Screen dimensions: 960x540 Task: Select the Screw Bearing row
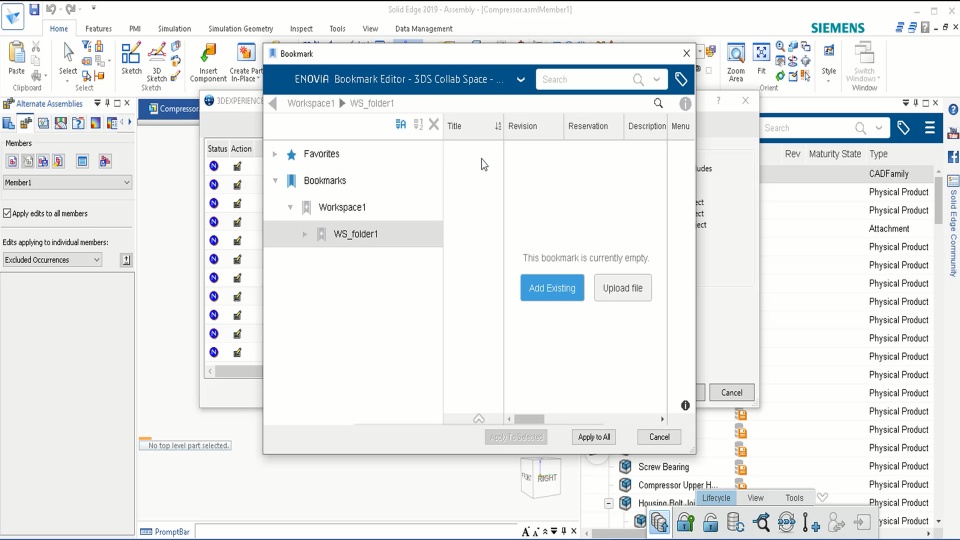[x=663, y=467]
